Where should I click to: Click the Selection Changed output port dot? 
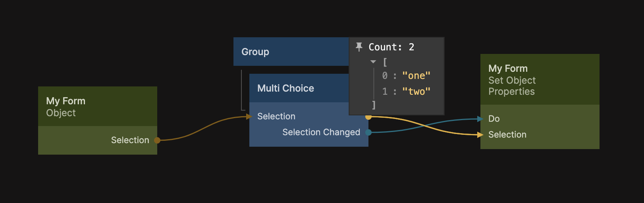click(368, 132)
